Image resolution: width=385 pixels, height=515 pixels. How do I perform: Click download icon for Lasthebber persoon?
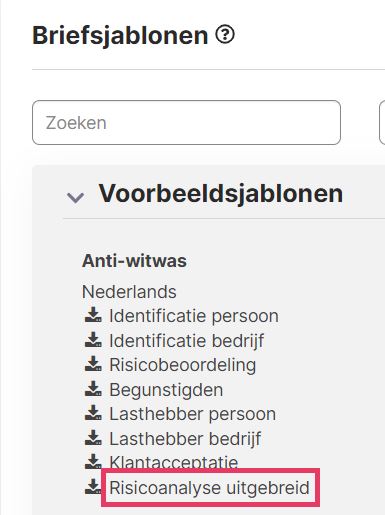[x=93, y=413]
